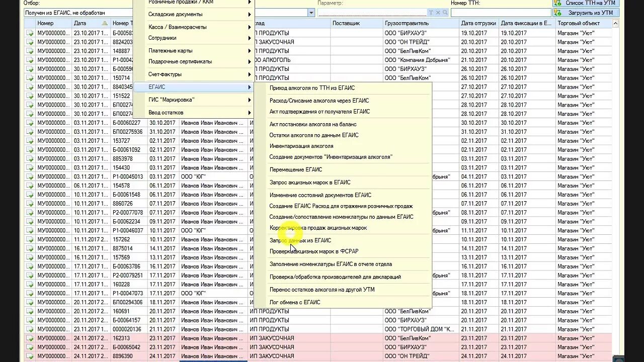This screenshot has height=362, width=644.
Task: Select Перемещение ЕГАИС menu entry
Action: click(296, 170)
